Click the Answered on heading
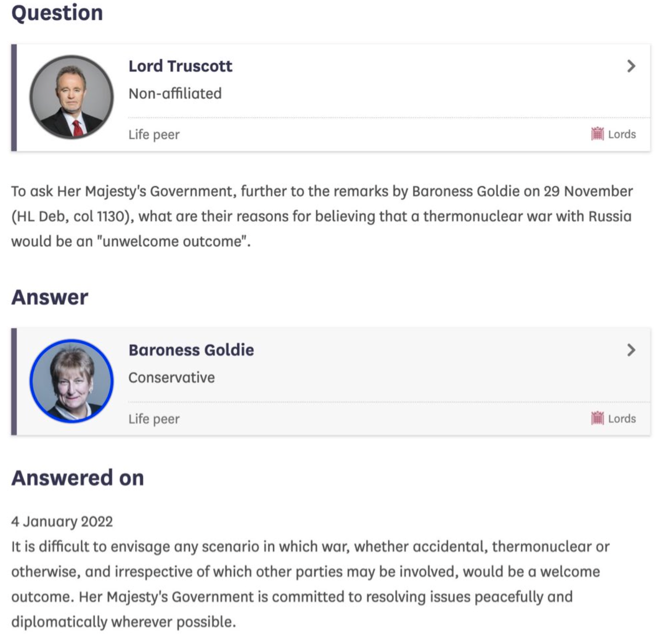 pos(78,478)
